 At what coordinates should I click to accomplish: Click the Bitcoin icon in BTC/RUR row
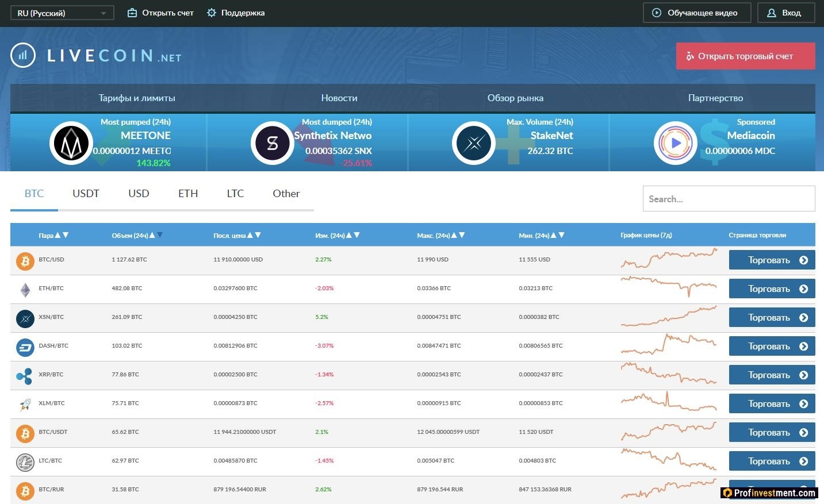[x=25, y=491]
